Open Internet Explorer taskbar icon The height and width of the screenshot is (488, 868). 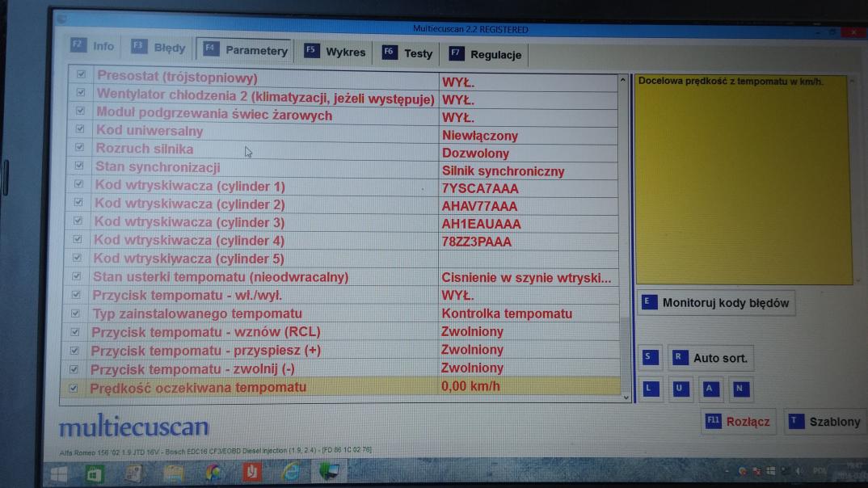click(x=291, y=473)
